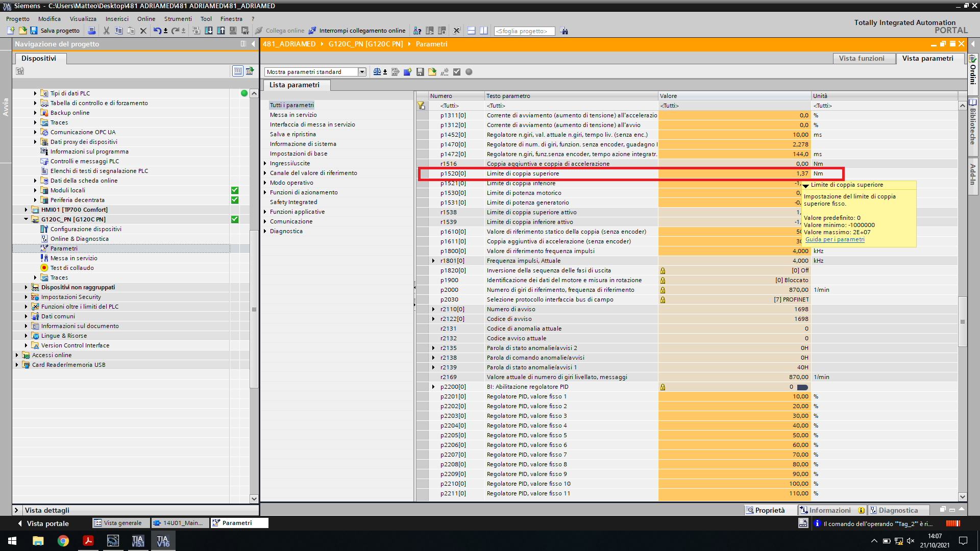980x551 pixels.
Task: Collapse the G120C_PN [G120C PN] tree node
Action: point(26,219)
